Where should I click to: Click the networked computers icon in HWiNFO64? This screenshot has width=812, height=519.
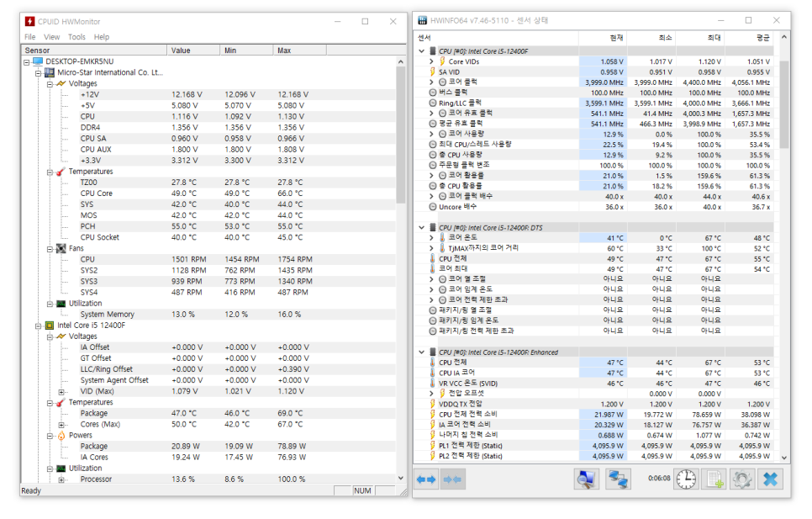pos(618,479)
